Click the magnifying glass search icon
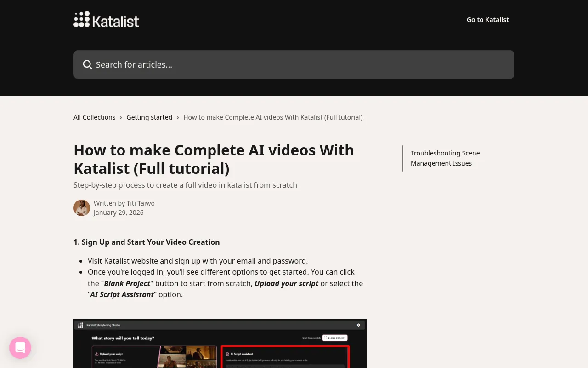 87,65
